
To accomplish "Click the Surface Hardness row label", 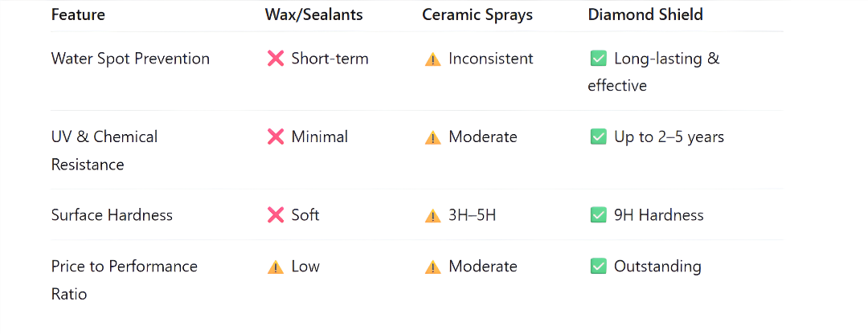I will (112, 214).
